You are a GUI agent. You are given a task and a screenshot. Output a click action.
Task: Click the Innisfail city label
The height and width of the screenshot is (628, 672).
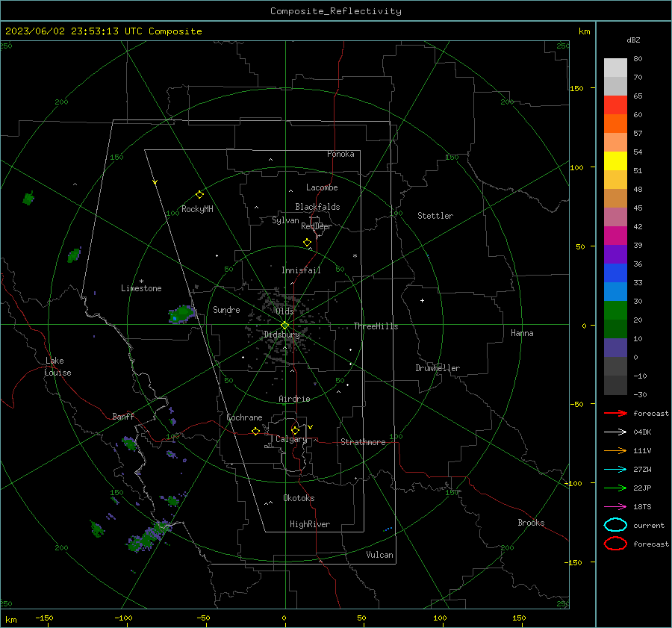(x=301, y=270)
